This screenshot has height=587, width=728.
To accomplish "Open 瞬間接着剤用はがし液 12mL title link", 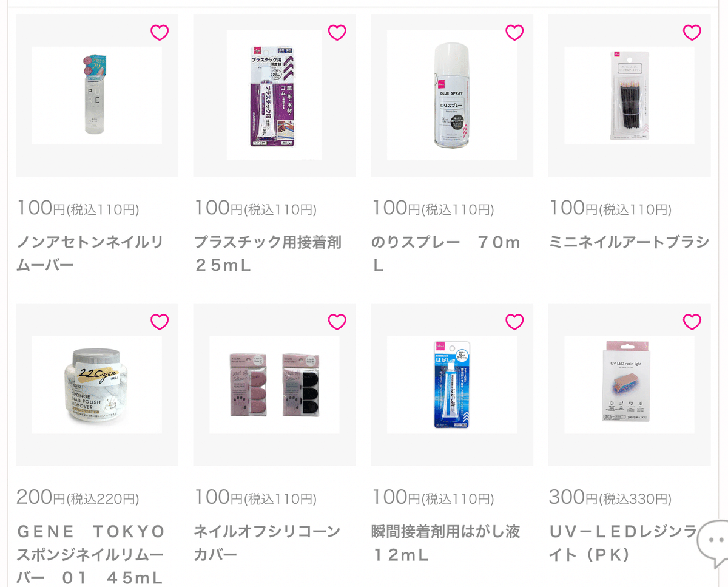I will click(445, 543).
